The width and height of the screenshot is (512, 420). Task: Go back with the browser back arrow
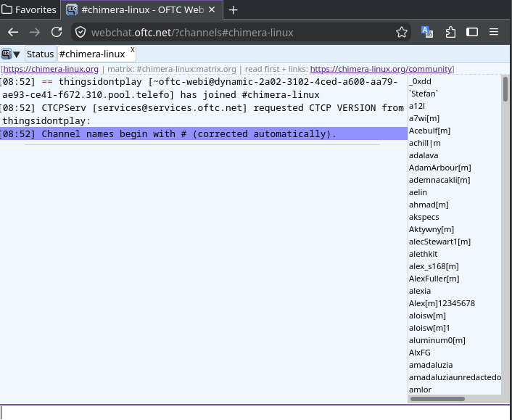13,33
